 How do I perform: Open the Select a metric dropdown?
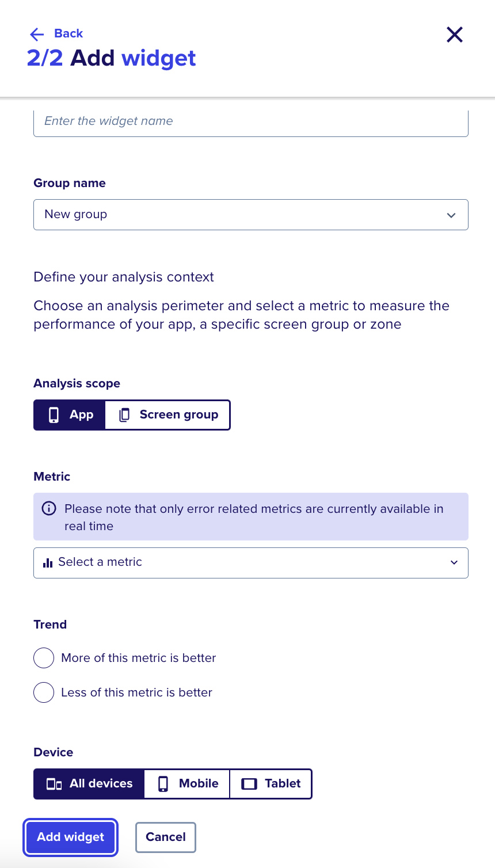point(251,563)
